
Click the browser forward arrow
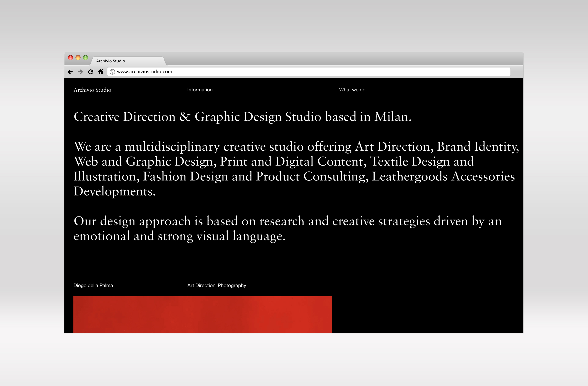click(80, 72)
